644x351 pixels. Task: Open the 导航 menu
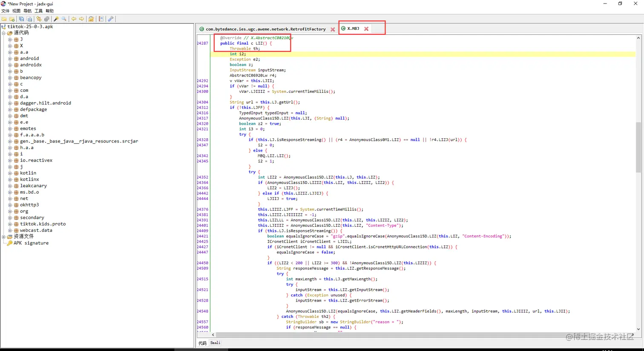point(27,11)
